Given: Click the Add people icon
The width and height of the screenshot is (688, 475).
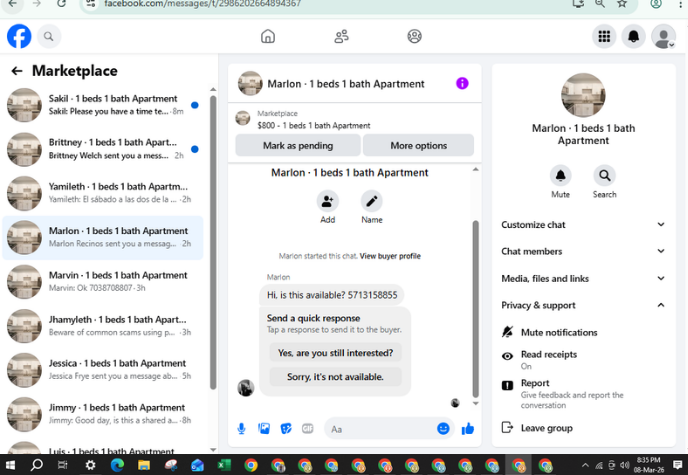Looking at the screenshot, I should coord(327,201).
